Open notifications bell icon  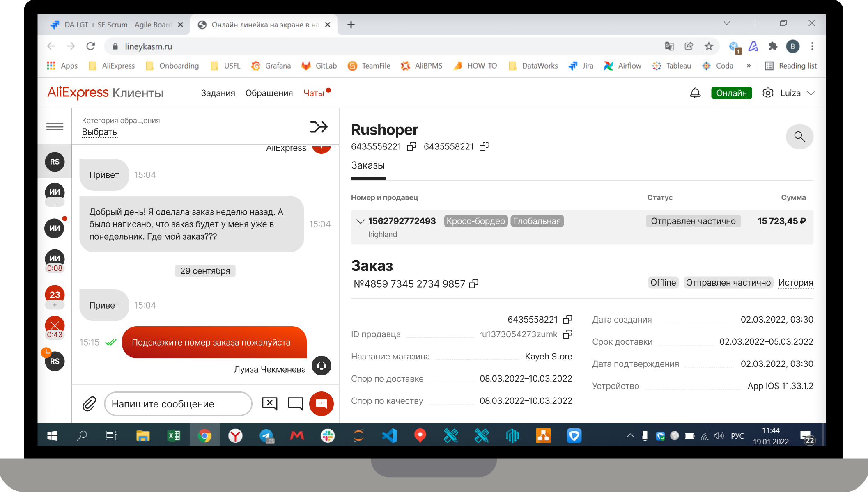[695, 93]
